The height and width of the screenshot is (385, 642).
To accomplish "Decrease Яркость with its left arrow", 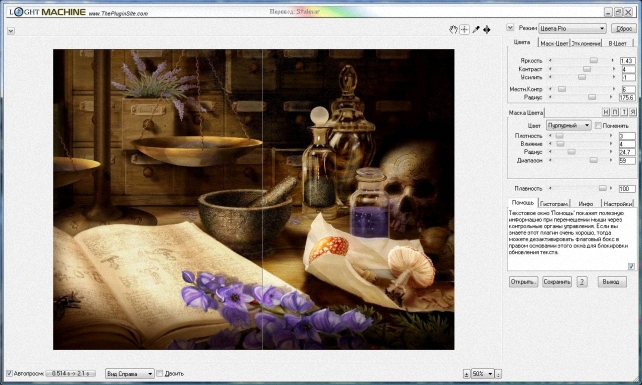I will click(550, 61).
